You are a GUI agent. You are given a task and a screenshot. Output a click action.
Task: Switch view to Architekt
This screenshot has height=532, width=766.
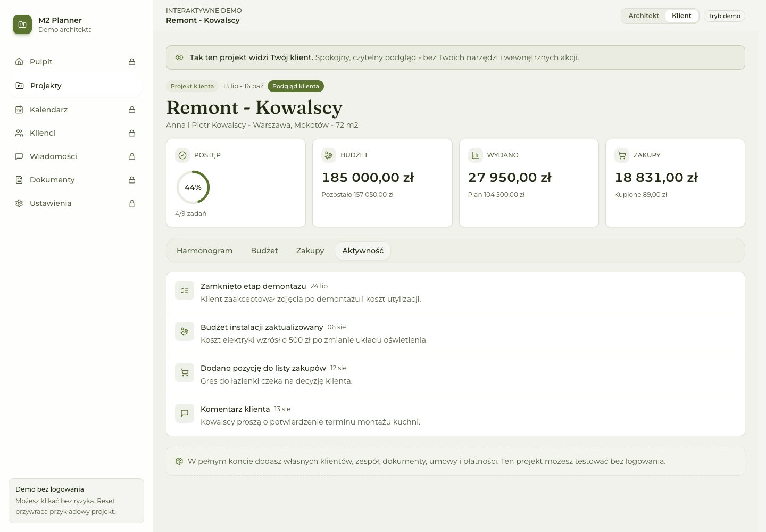[644, 16]
